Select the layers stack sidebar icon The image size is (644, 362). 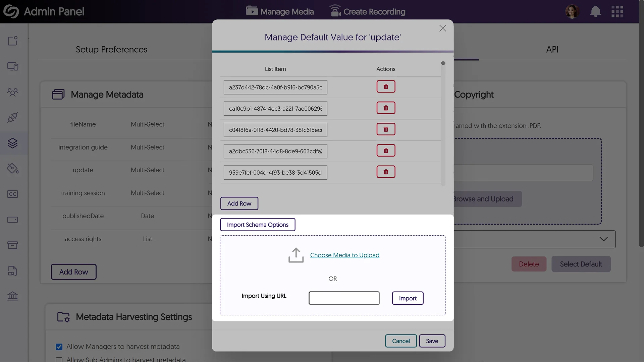[13, 143]
